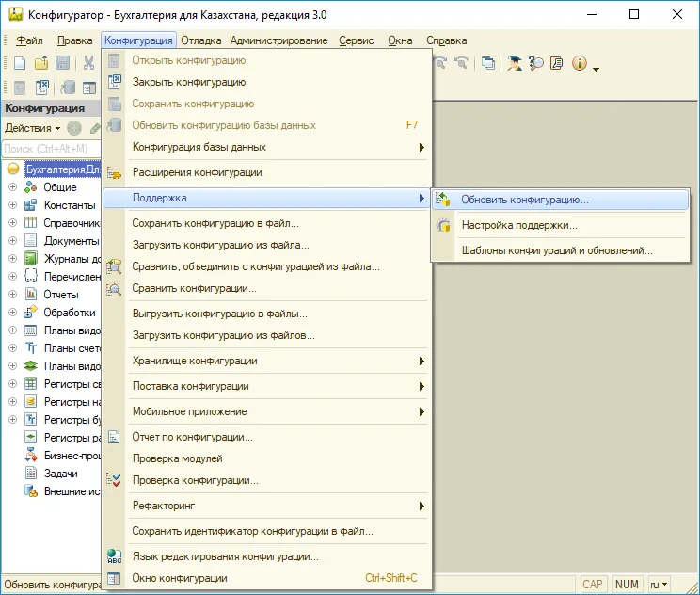This screenshot has width=700, height=595.
Task: Choose Проверка конфигурации… entry
Action: (267, 481)
